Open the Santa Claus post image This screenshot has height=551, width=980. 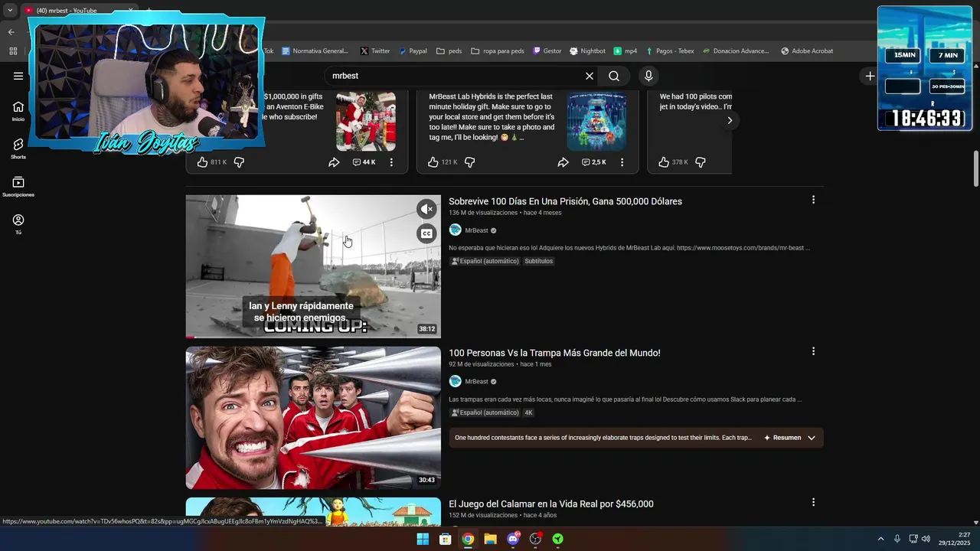(x=366, y=121)
